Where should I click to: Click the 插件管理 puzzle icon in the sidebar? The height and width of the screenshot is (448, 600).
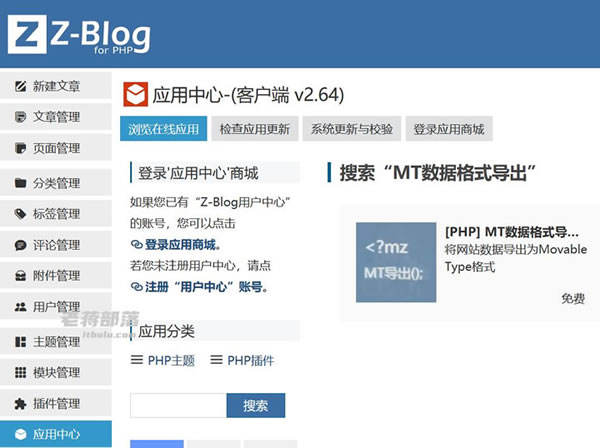20,403
